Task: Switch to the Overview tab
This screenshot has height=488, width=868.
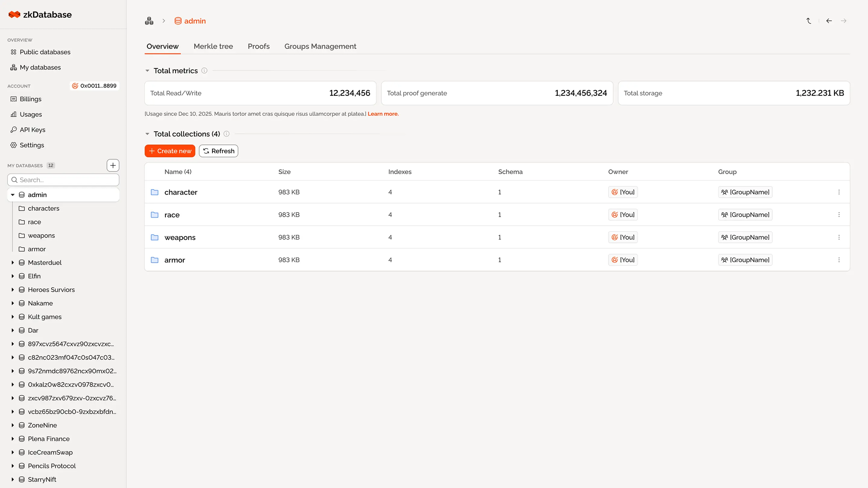Action: [162, 46]
